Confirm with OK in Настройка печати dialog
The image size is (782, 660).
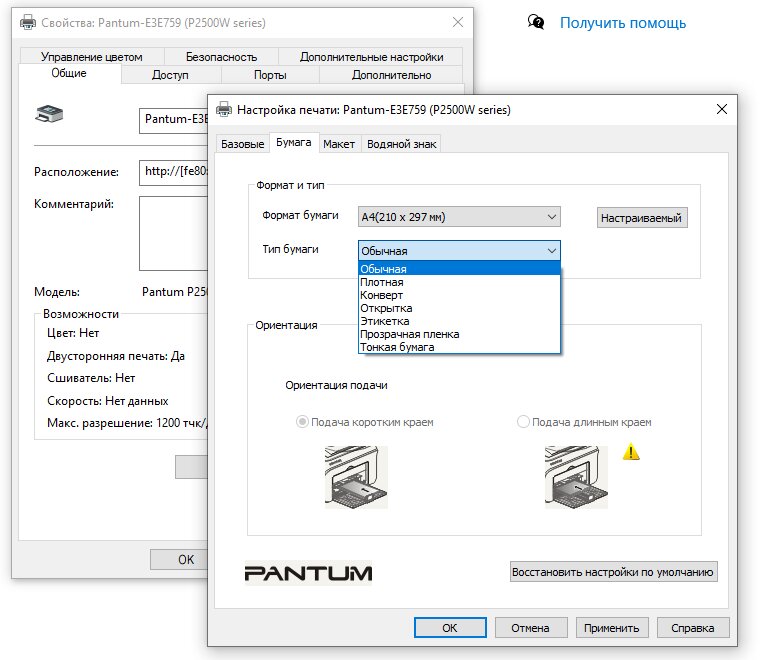coord(450,628)
